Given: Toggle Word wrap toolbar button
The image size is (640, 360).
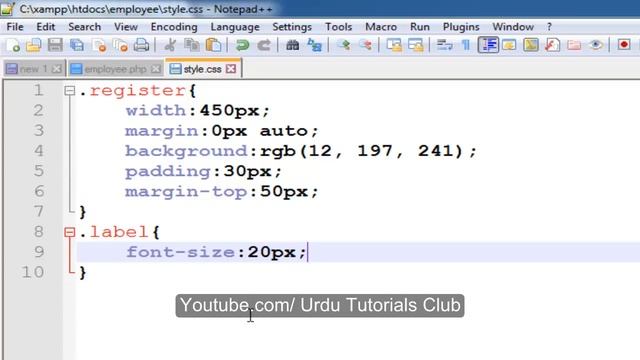Looking at the screenshot, I should 444,45.
